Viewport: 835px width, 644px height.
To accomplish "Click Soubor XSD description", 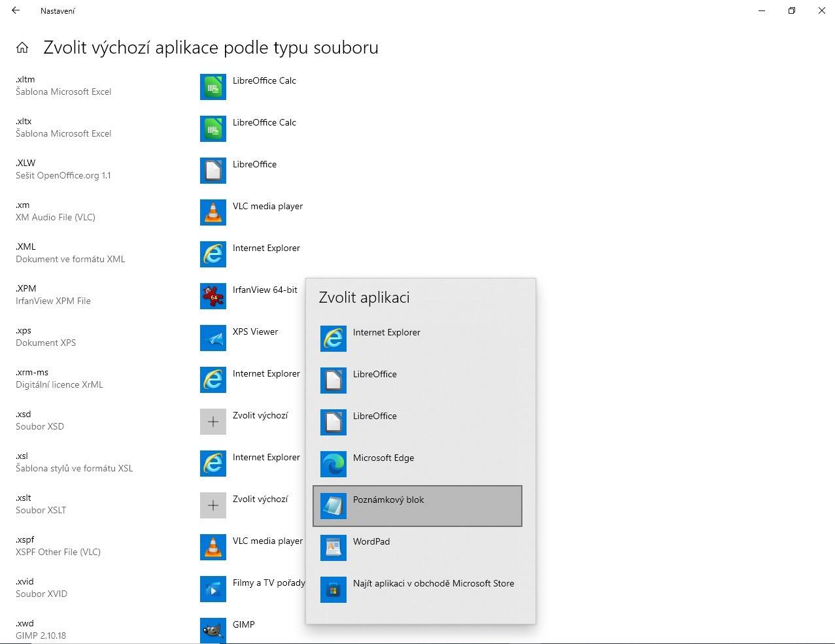I will click(40, 426).
